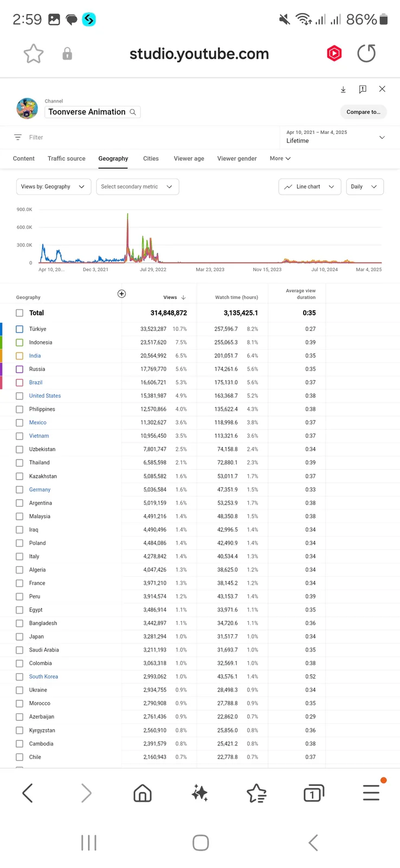This screenshot has width=400, height=868.
Task: Switch to the Cities tab
Action: pos(151,158)
